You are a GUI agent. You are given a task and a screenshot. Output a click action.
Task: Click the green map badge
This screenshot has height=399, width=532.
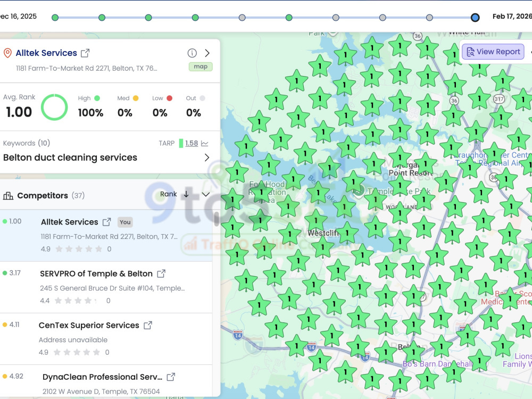(x=201, y=67)
